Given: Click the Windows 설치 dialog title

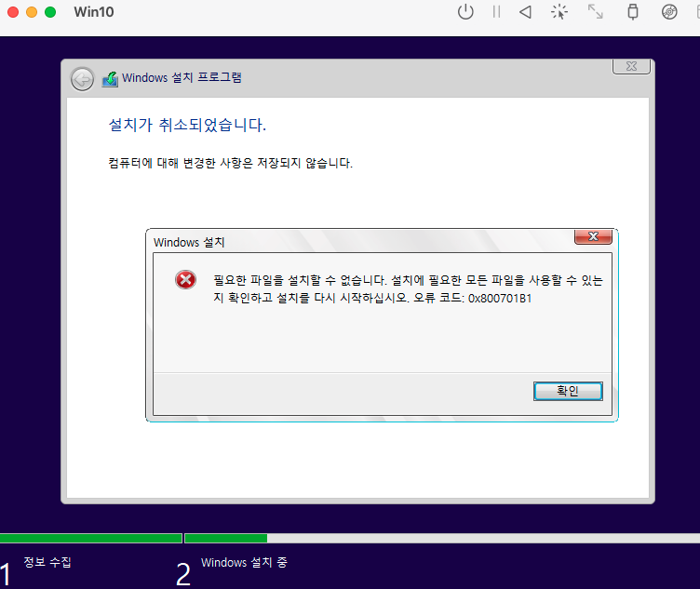Looking at the screenshot, I should point(189,242).
